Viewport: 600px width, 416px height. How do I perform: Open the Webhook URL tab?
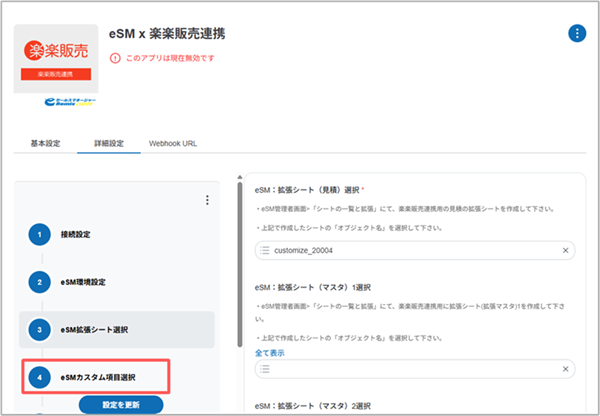pyautogui.click(x=172, y=143)
